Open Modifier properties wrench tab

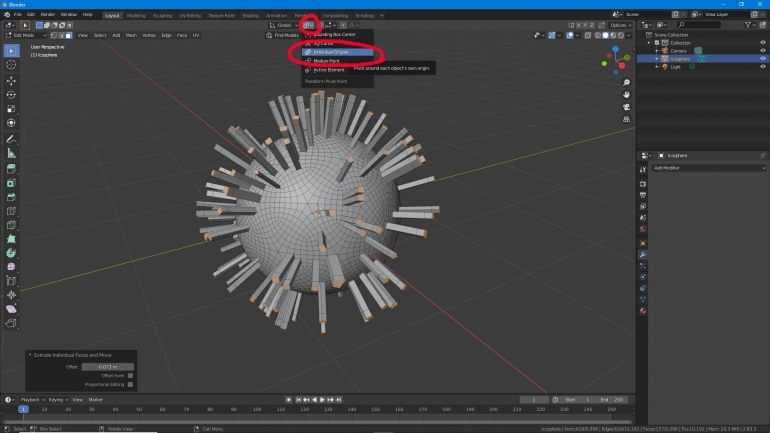[x=643, y=255]
